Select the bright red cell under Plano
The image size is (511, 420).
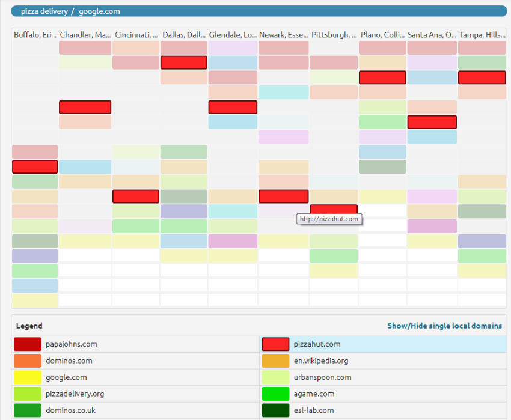[x=382, y=78]
